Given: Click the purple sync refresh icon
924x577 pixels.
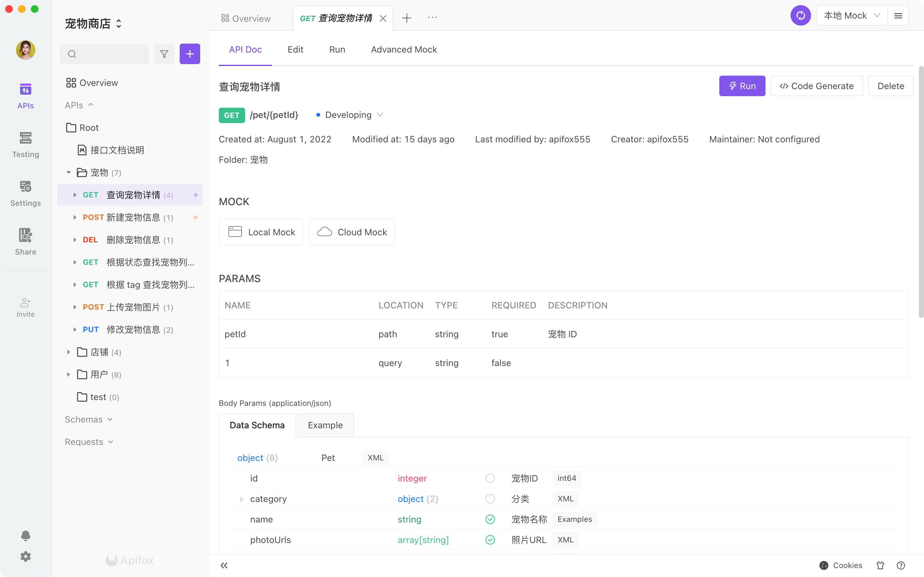Looking at the screenshot, I should pos(800,16).
